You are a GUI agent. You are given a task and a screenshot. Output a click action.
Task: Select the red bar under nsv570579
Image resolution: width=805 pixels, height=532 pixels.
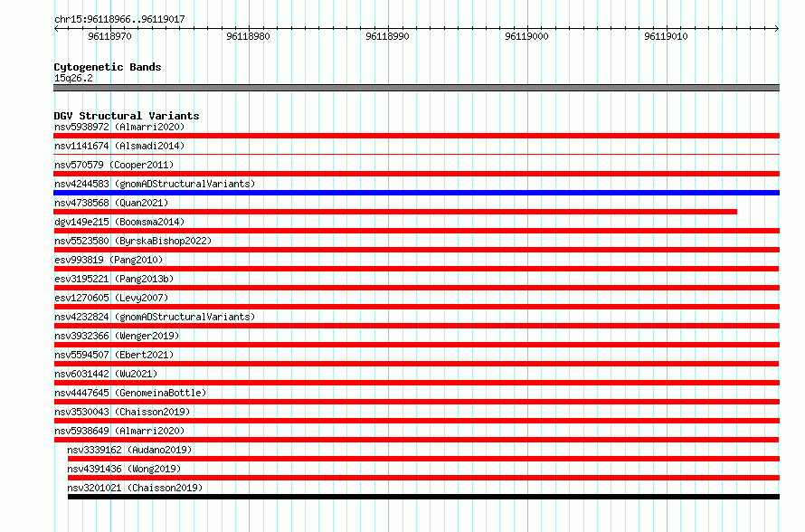click(x=416, y=174)
